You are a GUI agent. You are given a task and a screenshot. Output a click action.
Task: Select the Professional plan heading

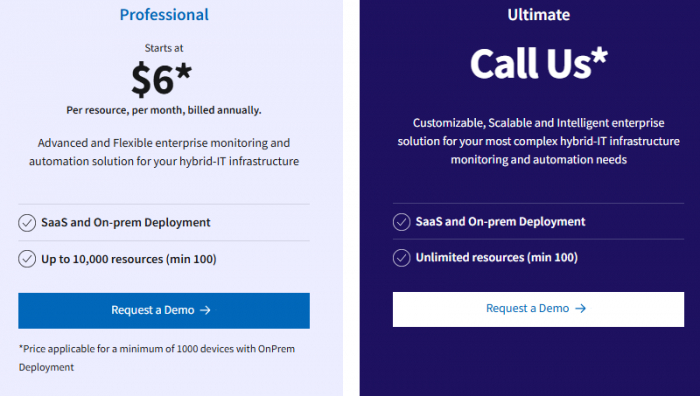click(x=164, y=15)
